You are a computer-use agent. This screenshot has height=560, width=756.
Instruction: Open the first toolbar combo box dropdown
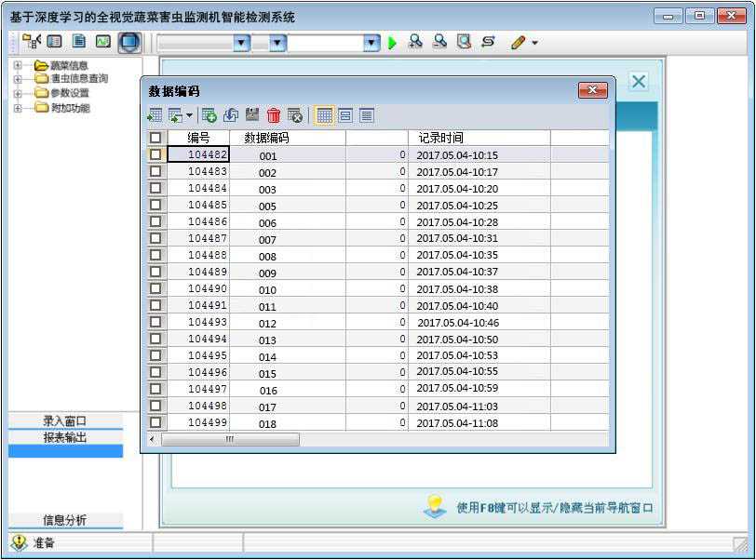(241, 43)
